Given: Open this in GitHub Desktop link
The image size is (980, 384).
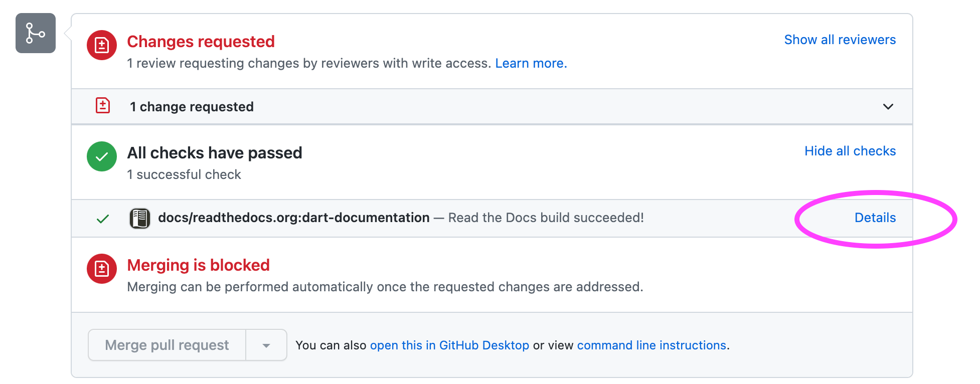Looking at the screenshot, I should (x=449, y=345).
